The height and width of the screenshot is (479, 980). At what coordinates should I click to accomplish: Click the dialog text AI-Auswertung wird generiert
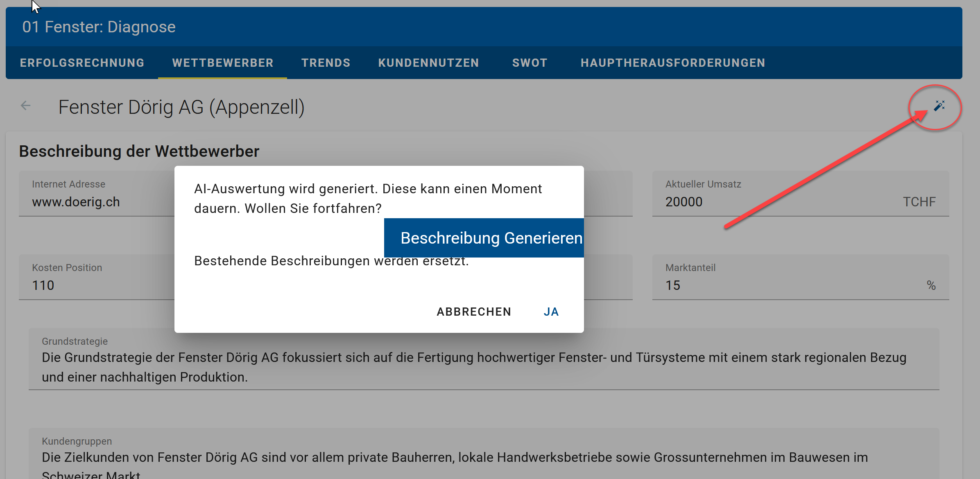[286, 189]
